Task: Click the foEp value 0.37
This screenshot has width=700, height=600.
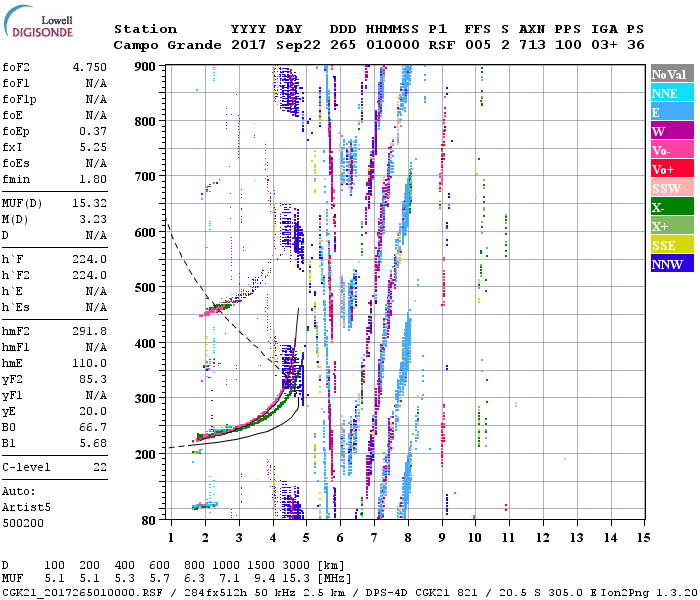Action: coord(93,132)
